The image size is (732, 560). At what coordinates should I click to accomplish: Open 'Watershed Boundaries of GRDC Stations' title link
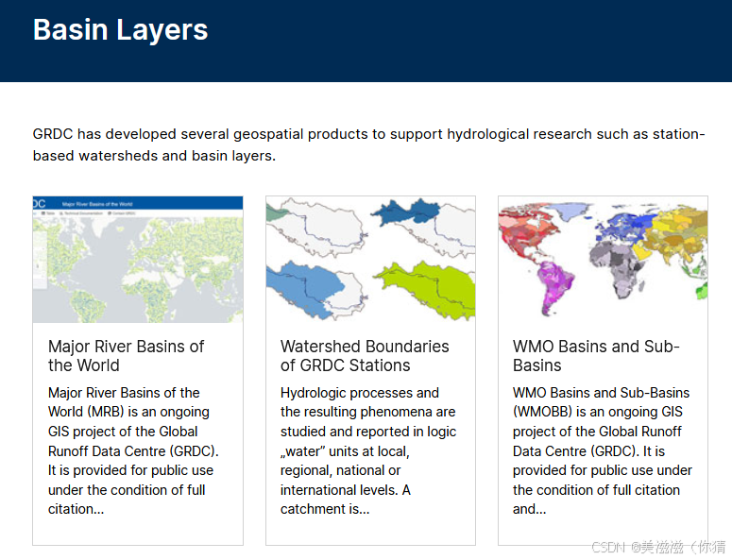click(365, 356)
